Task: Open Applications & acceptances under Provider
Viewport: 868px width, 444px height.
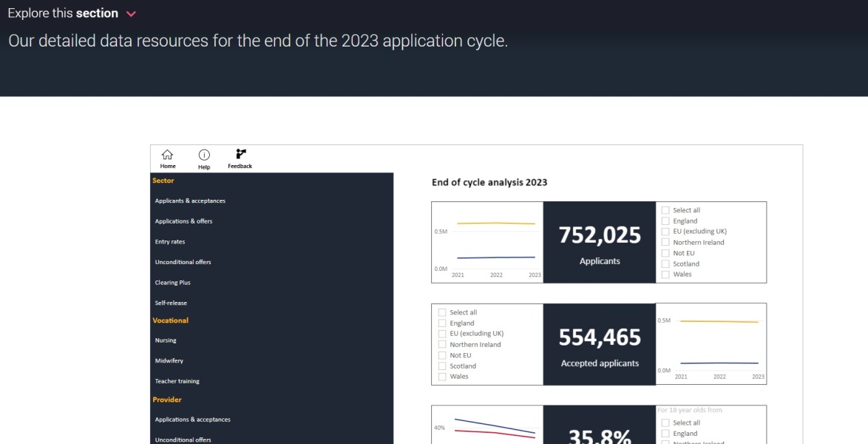Action: (x=193, y=420)
